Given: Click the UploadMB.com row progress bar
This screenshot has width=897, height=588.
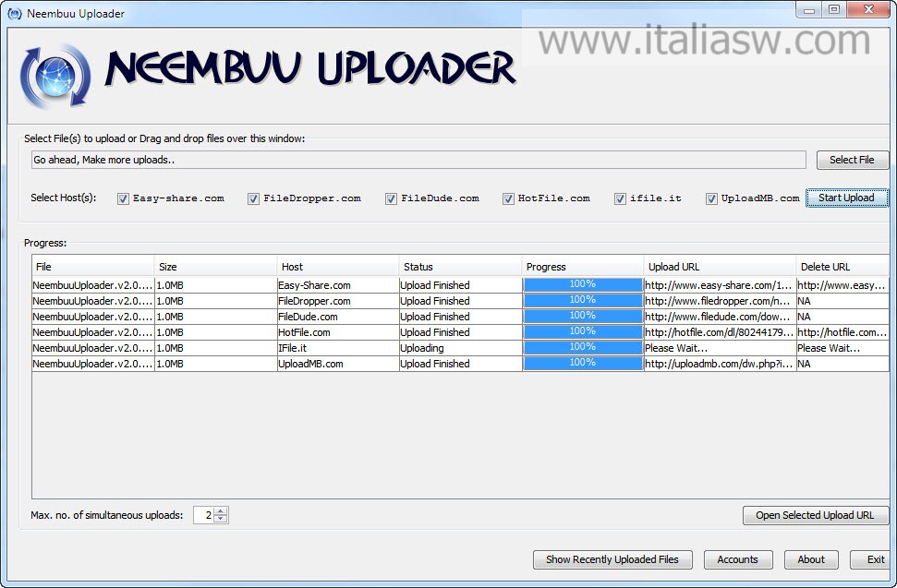Looking at the screenshot, I should pos(583,363).
